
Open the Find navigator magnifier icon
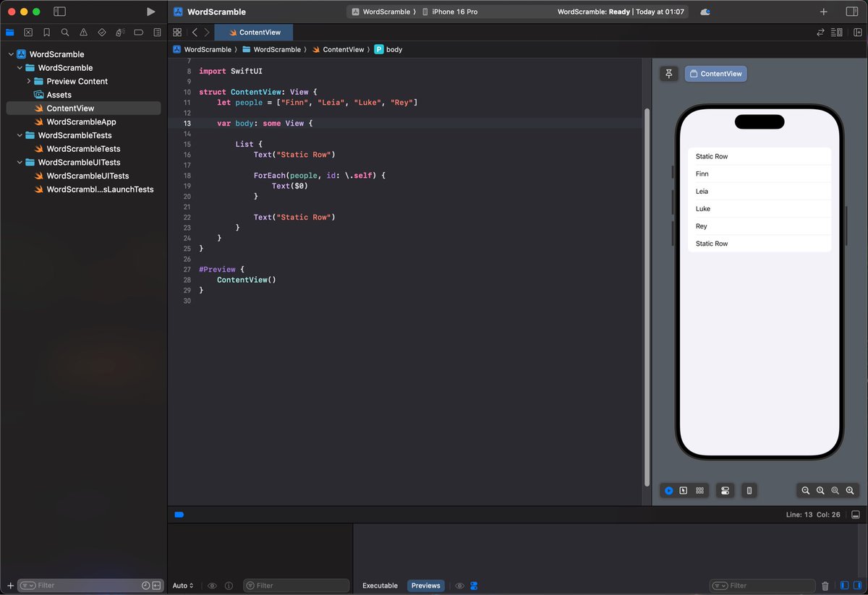click(65, 33)
